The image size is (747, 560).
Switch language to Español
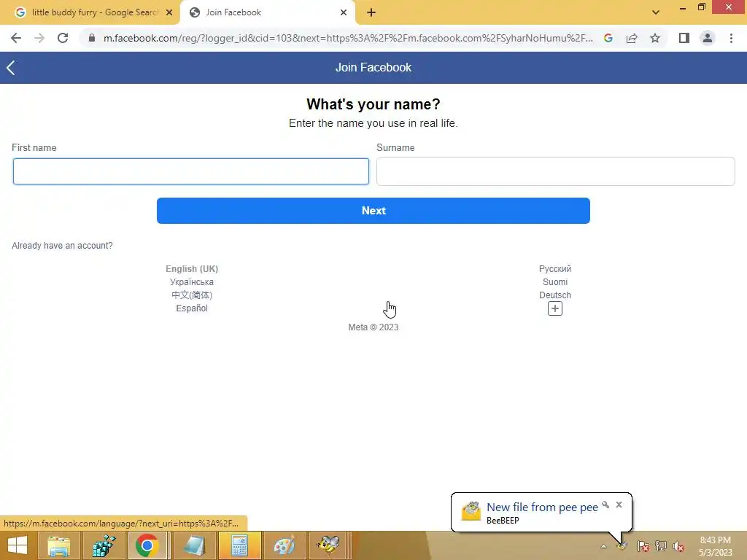pyautogui.click(x=192, y=308)
